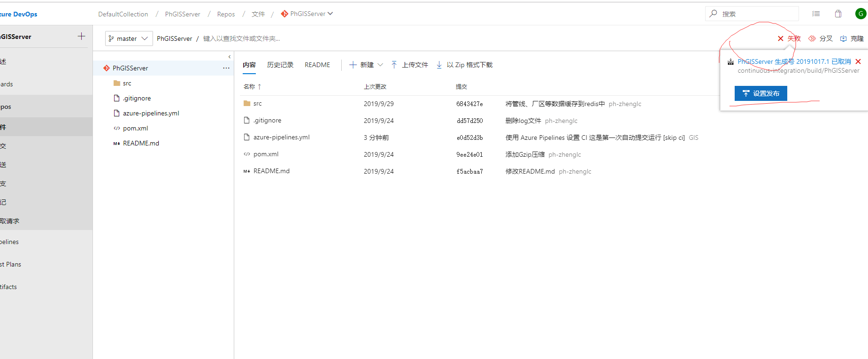Open the work items list icon in header
Screen dimensions: 868x359
(816, 14)
